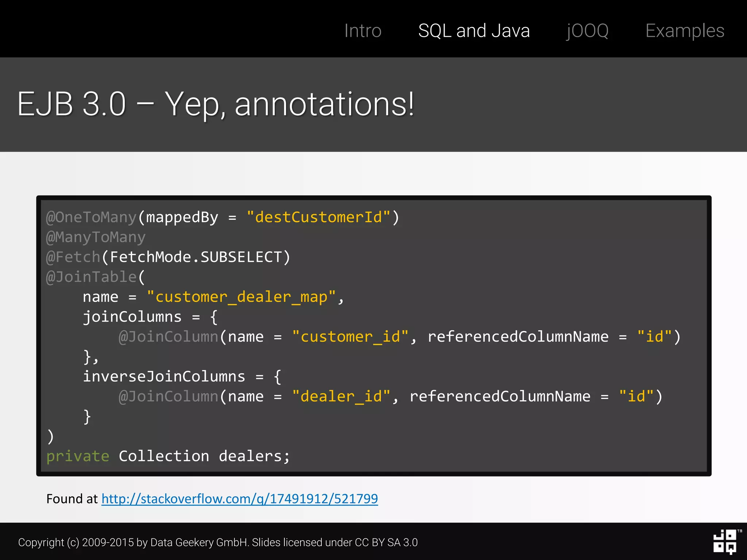
Task: Open the stackoverflow.com question link
Action: click(240, 498)
